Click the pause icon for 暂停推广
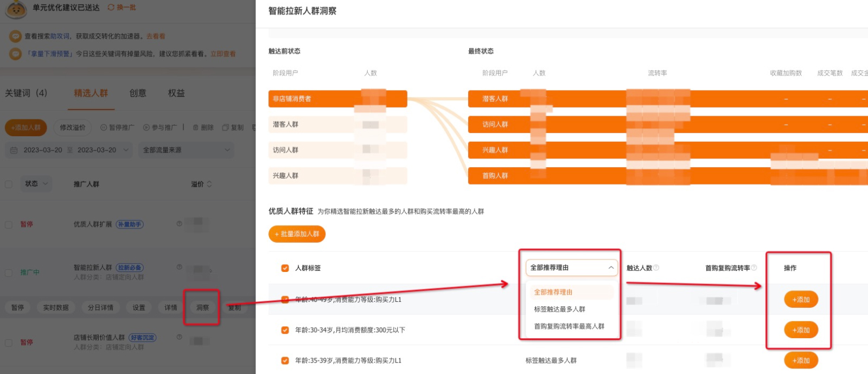The height and width of the screenshot is (374, 868). pyautogui.click(x=104, y=128)
